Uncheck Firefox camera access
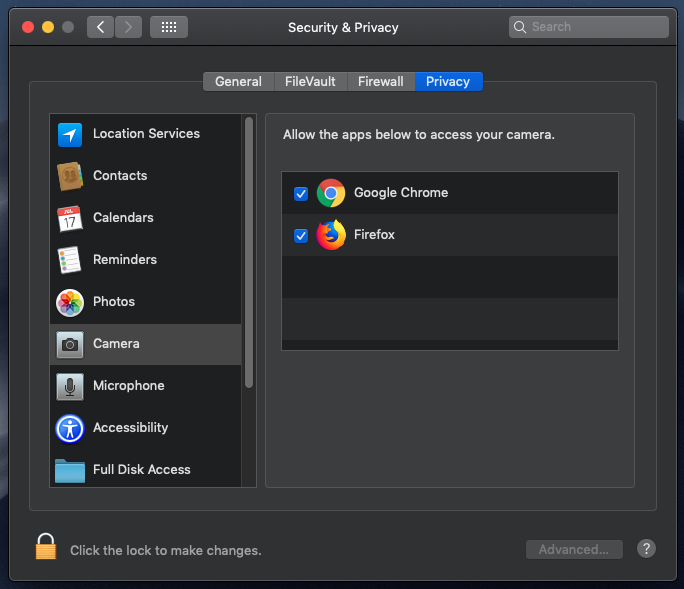Viewport: 684px width, 589px height. [x=301, y=236]
